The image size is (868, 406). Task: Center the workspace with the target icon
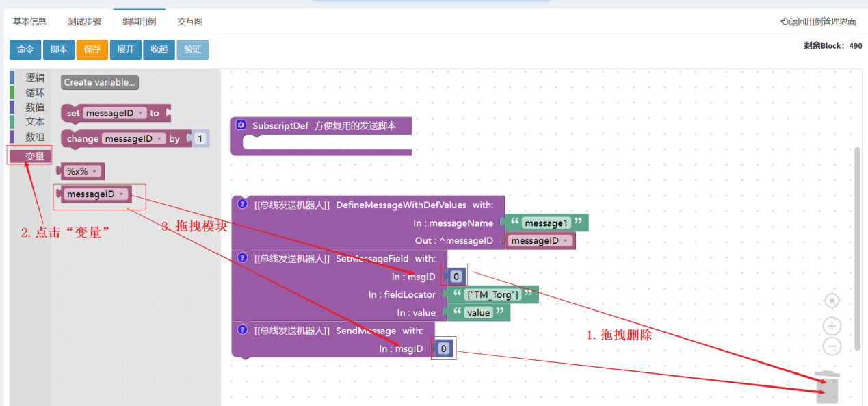832,301
